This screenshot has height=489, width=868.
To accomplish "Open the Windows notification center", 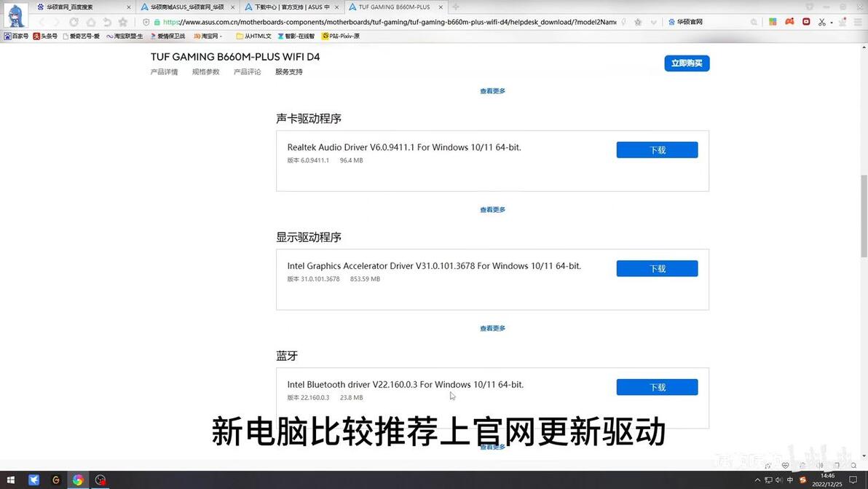I will tap(853, 480).
